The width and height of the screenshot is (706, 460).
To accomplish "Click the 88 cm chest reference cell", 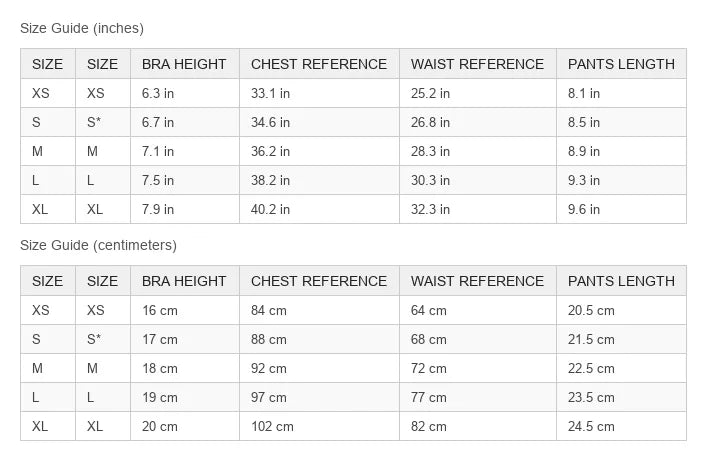I will click(x=319, y=339).
